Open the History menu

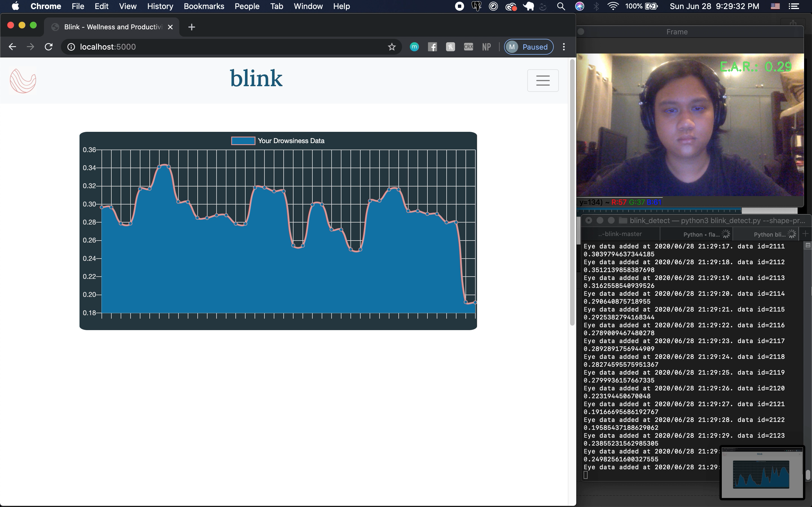[160, 6]
